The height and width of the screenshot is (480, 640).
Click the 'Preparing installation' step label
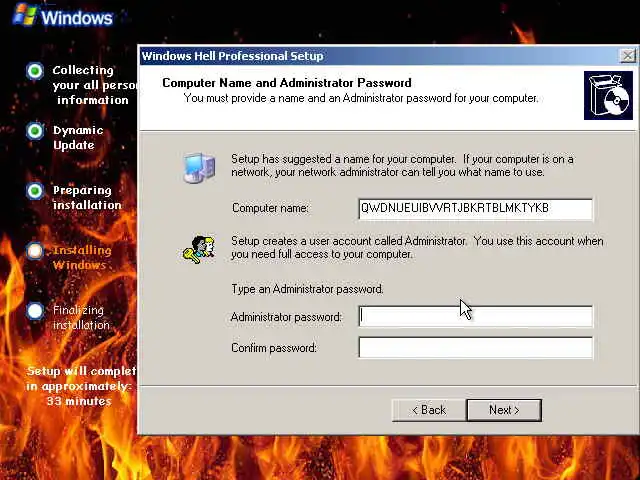[x=87, y=198]
